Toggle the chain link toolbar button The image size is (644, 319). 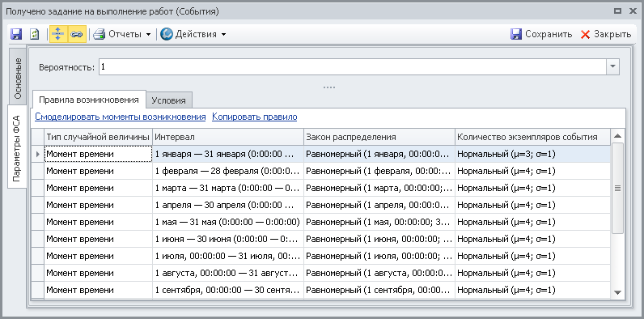pos(76,34)
